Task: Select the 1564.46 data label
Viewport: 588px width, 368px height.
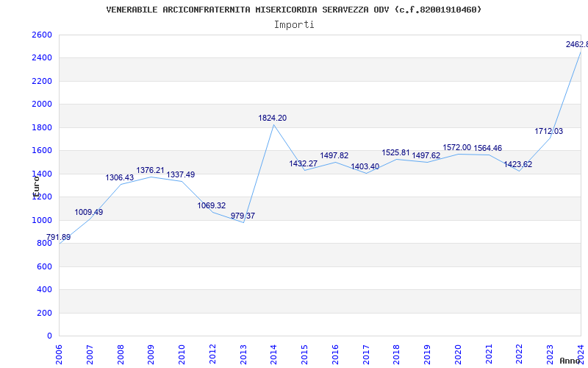Action: pyautogui.click(x=488, y=148)
